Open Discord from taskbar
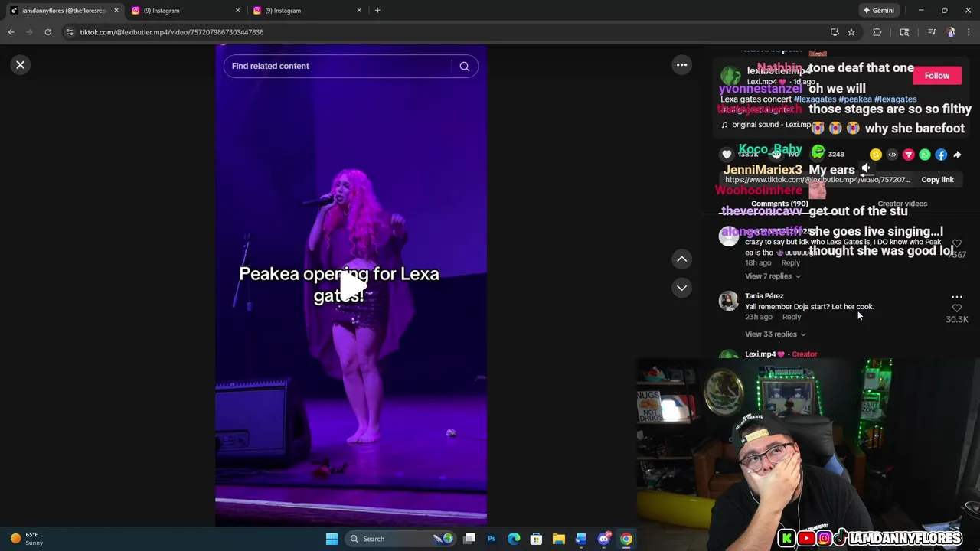The width and height of the screenshot is (980, 551). 604,539
